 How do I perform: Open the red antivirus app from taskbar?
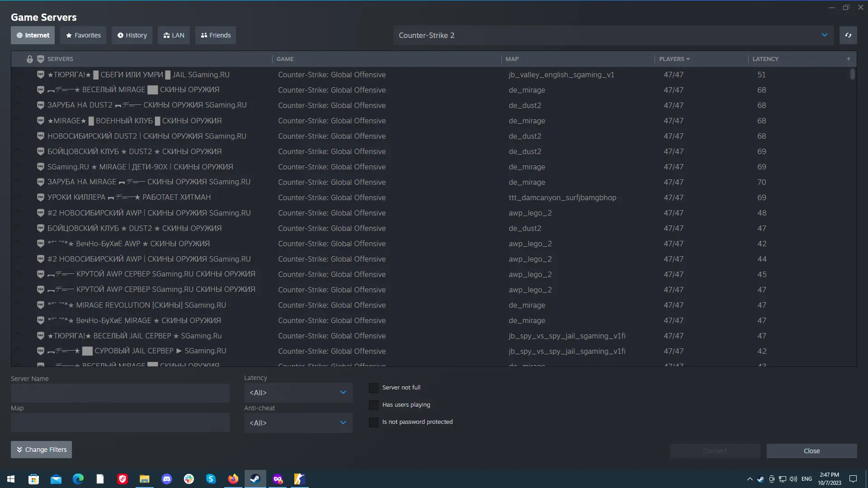pos(123,479)
